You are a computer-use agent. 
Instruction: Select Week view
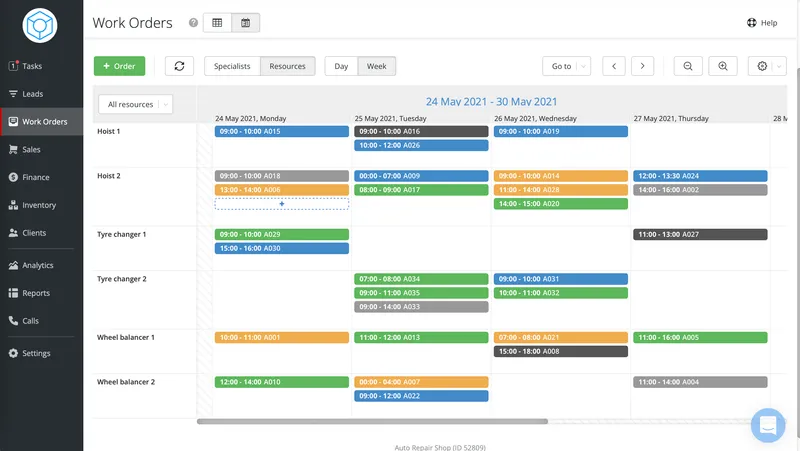point(377,66)
